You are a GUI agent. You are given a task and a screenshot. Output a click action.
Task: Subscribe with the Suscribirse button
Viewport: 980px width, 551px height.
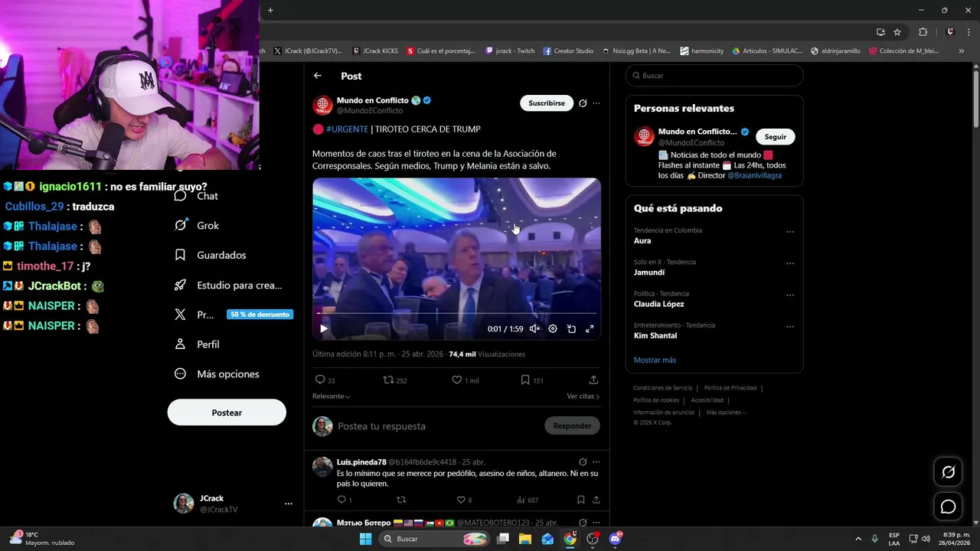coord(547,103)
